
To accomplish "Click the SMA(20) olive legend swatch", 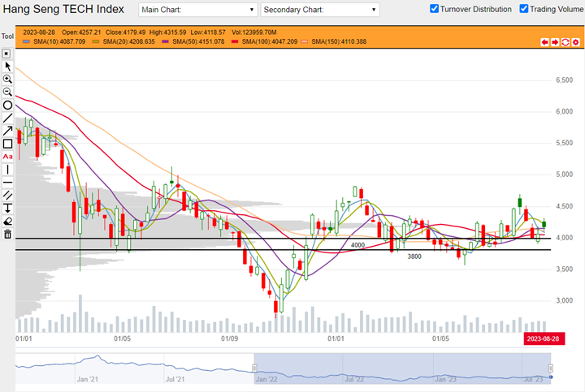I will pos(96,41).
